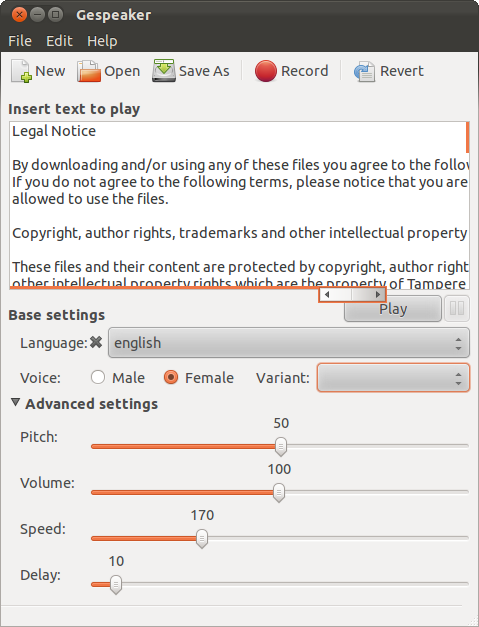Open the Edit menu
The height and width of the screenshot is (627, 479).
pyautogui.click(x=59, y=41)
